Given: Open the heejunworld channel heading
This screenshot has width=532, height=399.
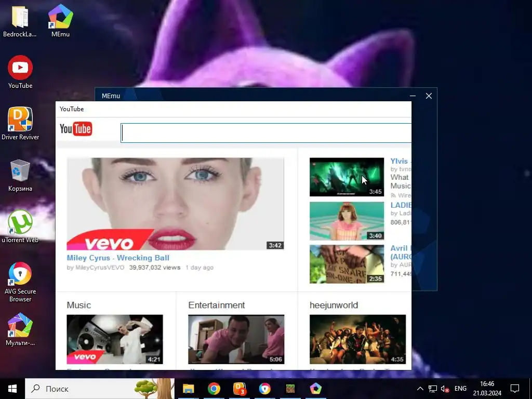Looking at the screenshot, I should click(x=334, y=305).
